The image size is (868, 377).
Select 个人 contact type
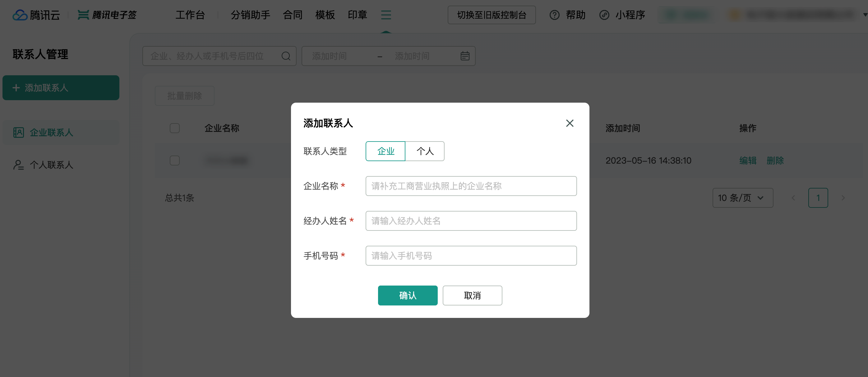tap(425, 151)
